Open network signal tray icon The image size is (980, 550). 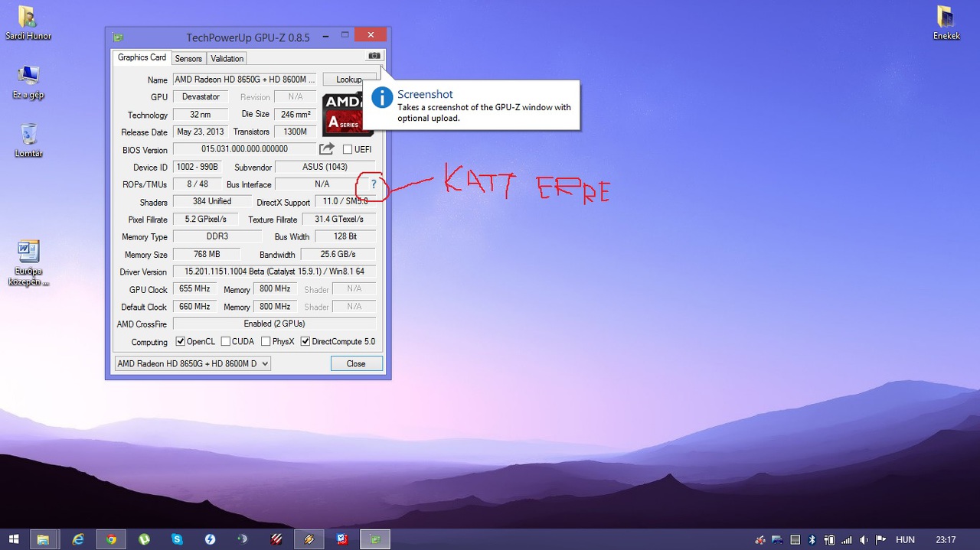point(847,539)
